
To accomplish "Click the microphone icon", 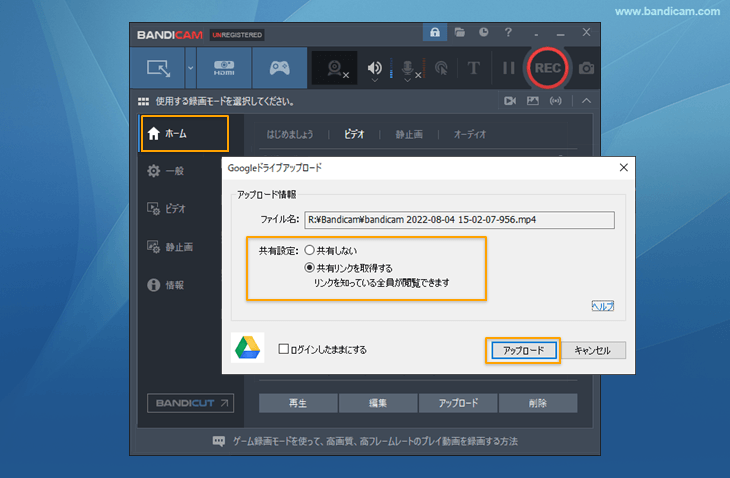I will pos(407,67).
